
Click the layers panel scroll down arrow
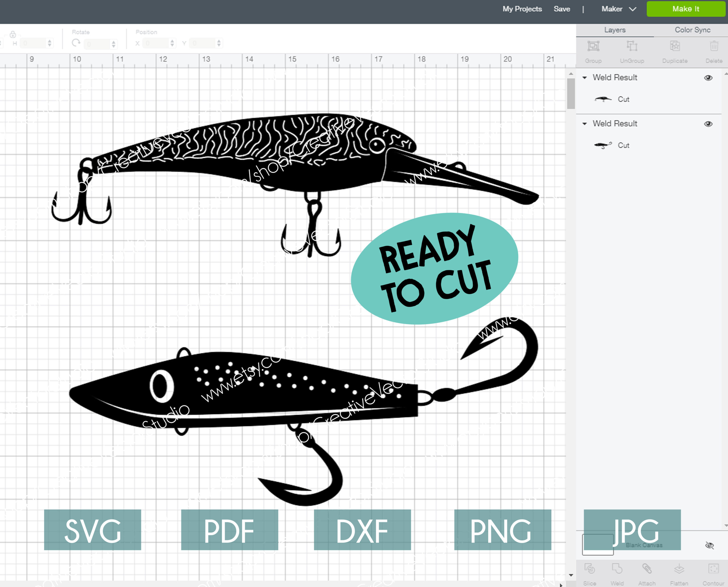tap(726, 526)
